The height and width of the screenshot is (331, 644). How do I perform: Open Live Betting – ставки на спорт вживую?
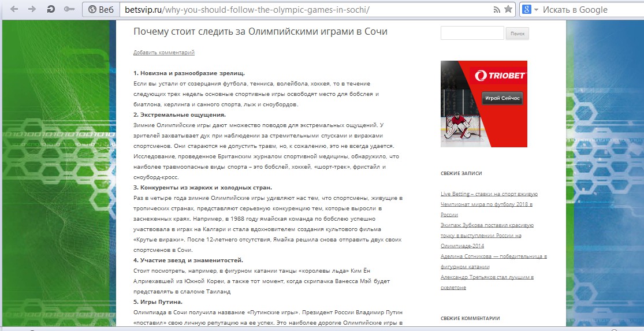(489, 194)
